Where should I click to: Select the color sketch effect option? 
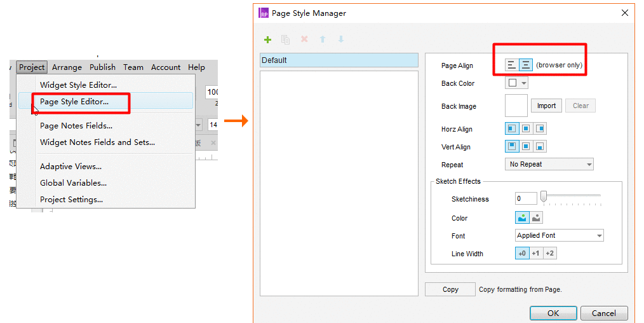[x=522, y=217]
